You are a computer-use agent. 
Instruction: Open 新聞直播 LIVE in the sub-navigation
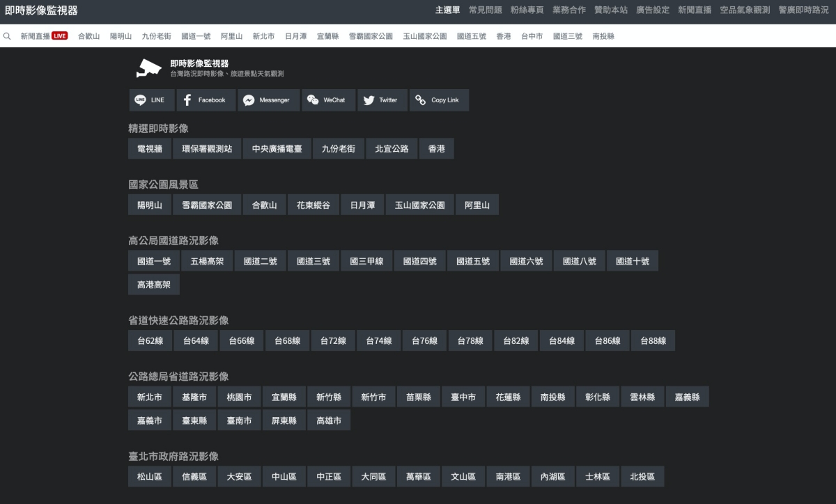[x=44, y=36]
